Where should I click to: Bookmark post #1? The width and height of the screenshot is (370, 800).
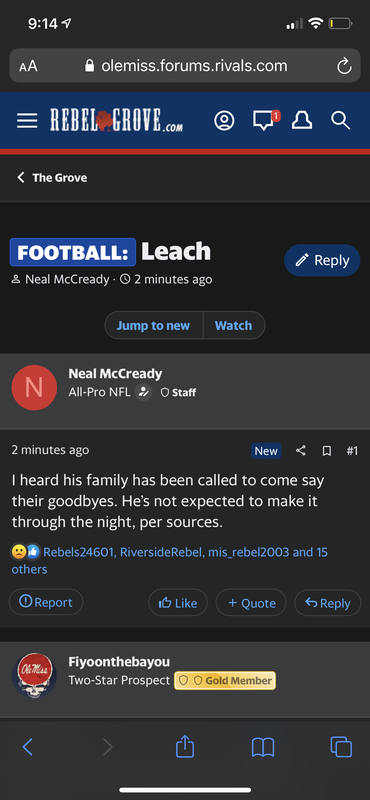point(327,451)
